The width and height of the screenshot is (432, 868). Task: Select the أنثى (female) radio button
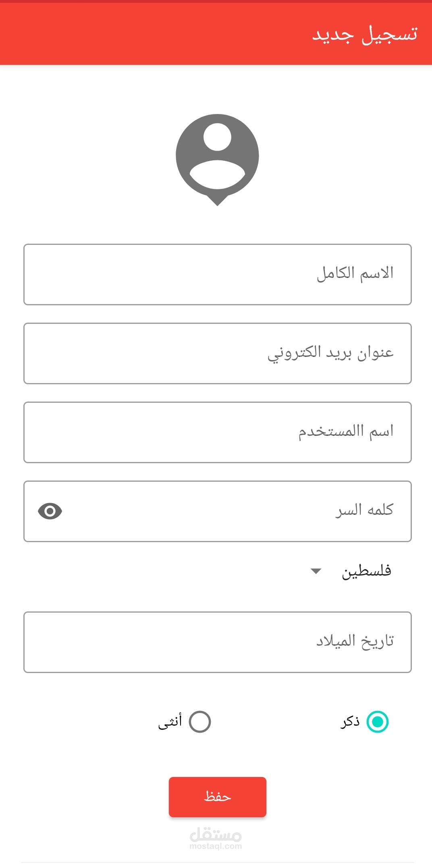200,721
